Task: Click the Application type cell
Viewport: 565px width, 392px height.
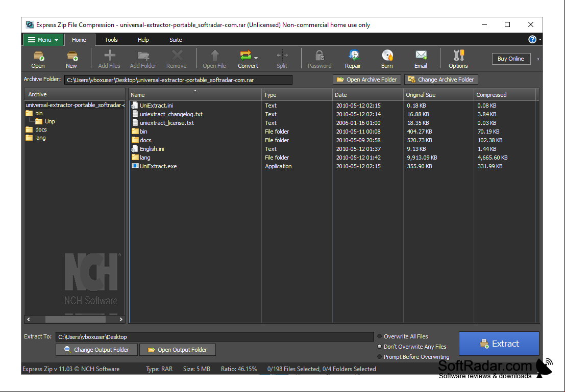Action: (278, 166)
